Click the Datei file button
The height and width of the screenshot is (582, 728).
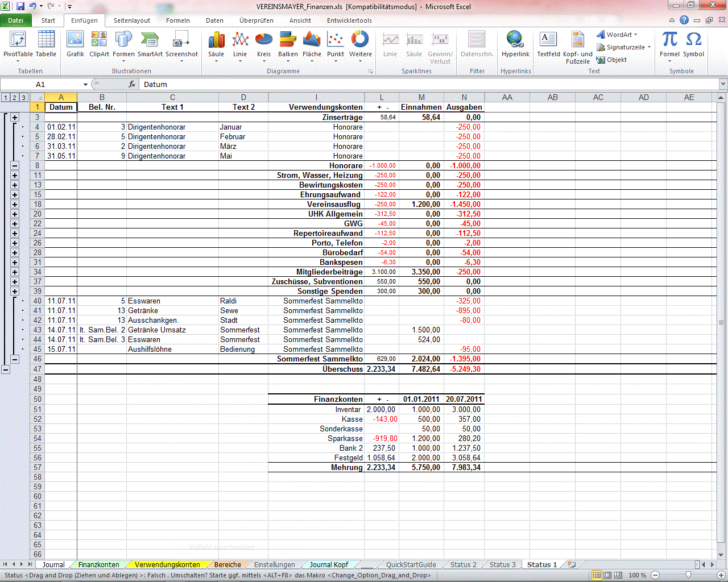coord(16,20)
